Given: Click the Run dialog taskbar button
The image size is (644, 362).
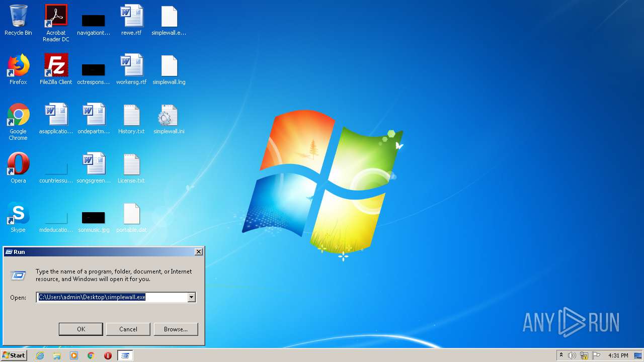Looking at the screenshot, I should [x=125, y=355].
